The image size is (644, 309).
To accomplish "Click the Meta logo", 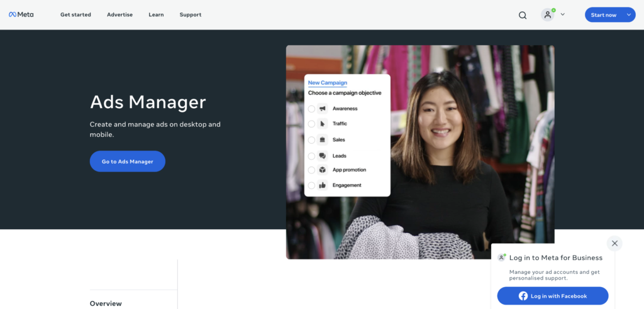I will click(x=21, y=14).
